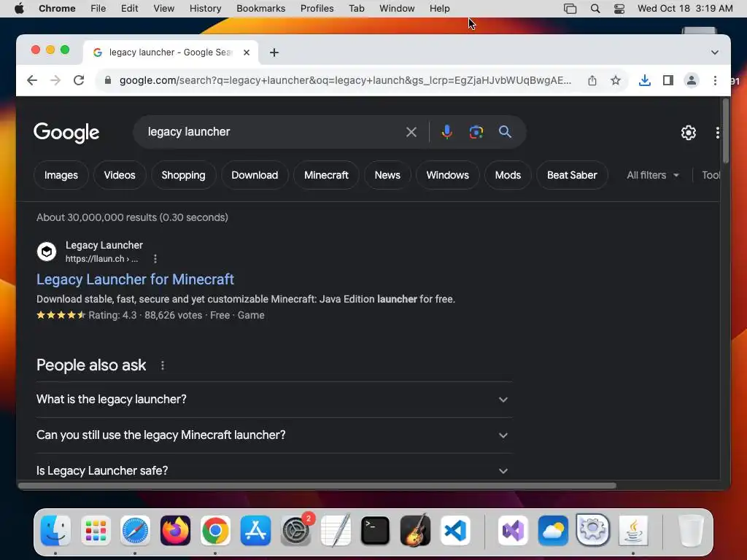The height and width of the screenshot is (560, 747).
Task: Start voice search with the microphone
Action: coord(447,132)
